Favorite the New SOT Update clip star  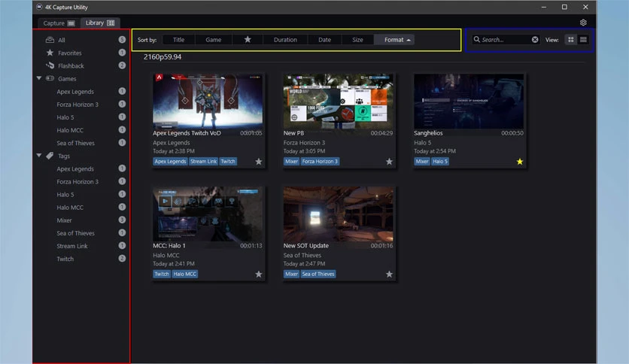pos(389,275)
